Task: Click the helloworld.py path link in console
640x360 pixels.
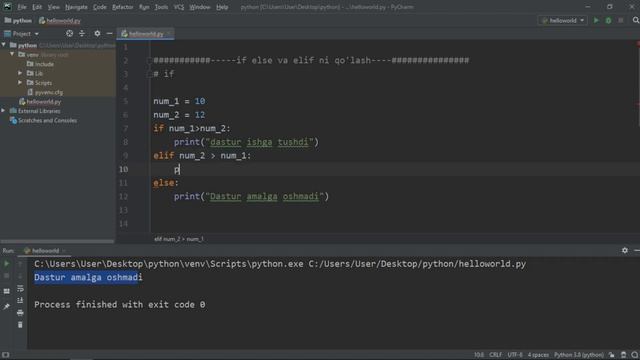Action: coord(417,264)
